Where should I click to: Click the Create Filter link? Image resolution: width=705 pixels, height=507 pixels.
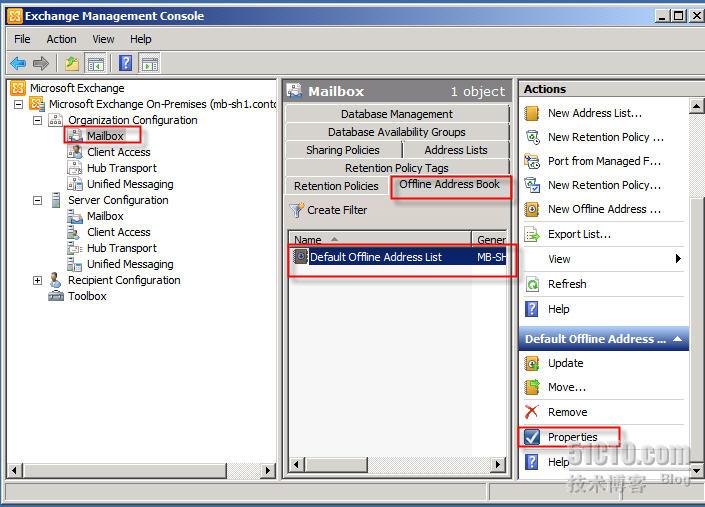point(337,210)
